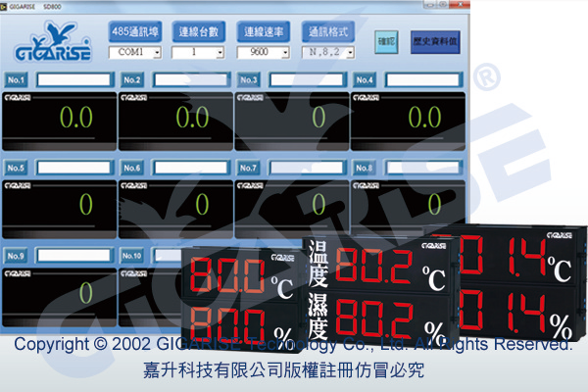Click the No.1 channel label
The width and height of the screenshot is (588, 392).
click(17, 79)
